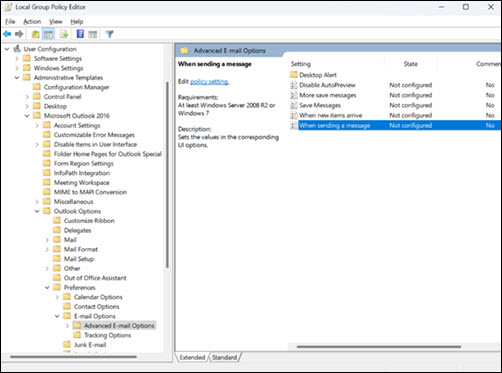Click the When new items arrive policy icon
The image size is (502, 373).
pyautogui.click(x=293, y=115)
